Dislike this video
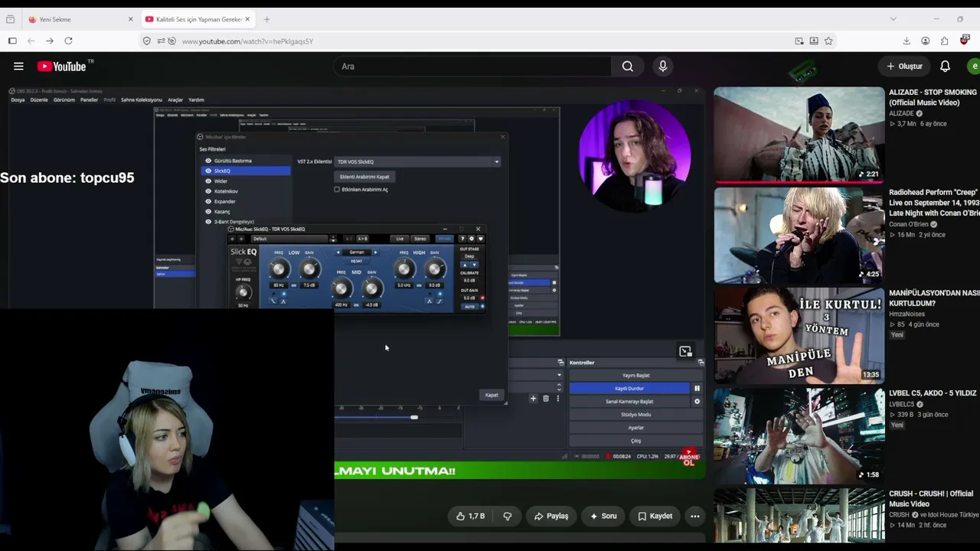Viewport: 980px width, 551px height. click(507, 517)
